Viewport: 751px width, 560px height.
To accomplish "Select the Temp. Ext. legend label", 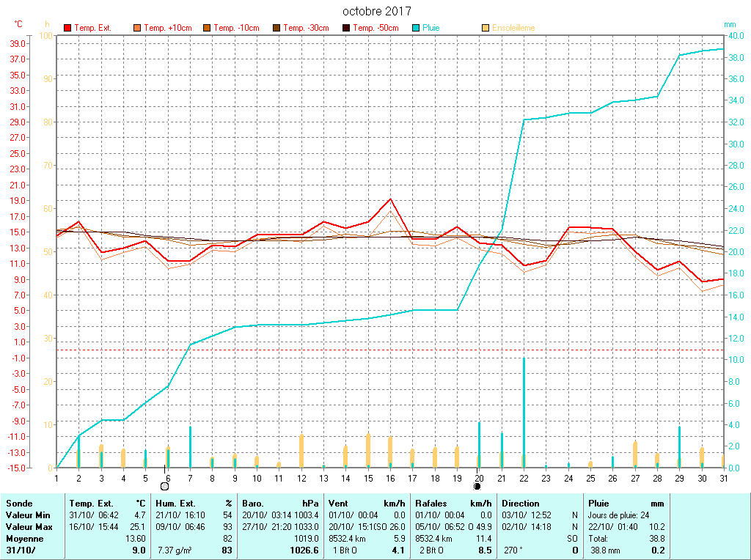I will 93,28.
